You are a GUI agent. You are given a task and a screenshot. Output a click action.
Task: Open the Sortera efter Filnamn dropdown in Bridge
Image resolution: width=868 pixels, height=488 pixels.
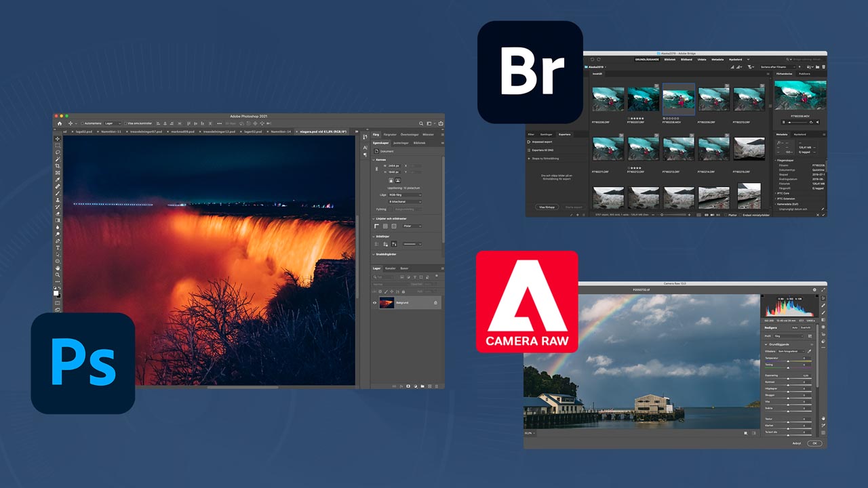778,67
